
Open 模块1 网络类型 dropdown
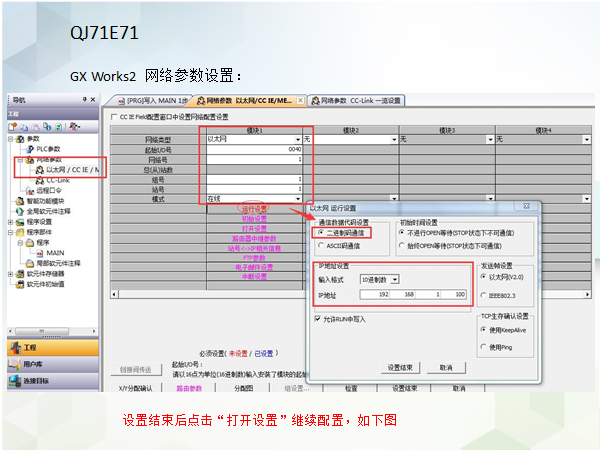[298, 140]
